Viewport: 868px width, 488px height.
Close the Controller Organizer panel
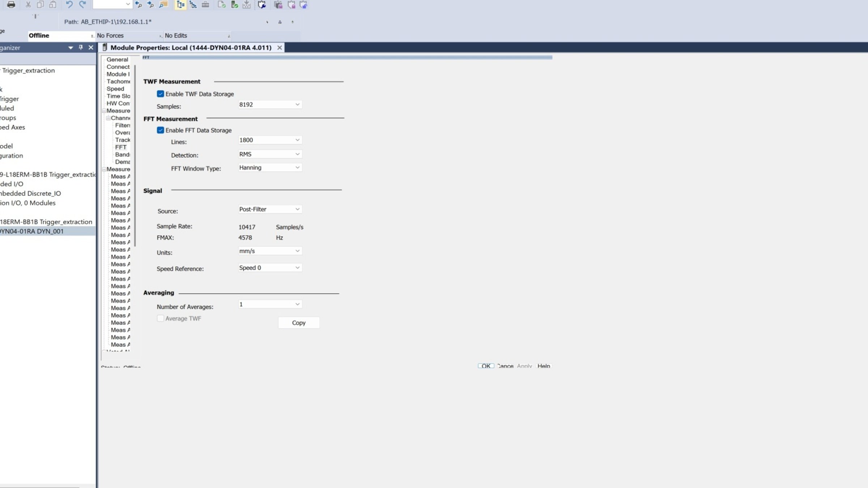point(91,47)
